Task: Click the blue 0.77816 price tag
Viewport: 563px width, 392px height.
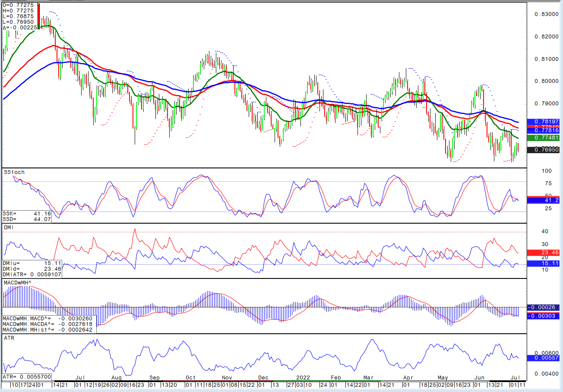Action: (544, 130)
